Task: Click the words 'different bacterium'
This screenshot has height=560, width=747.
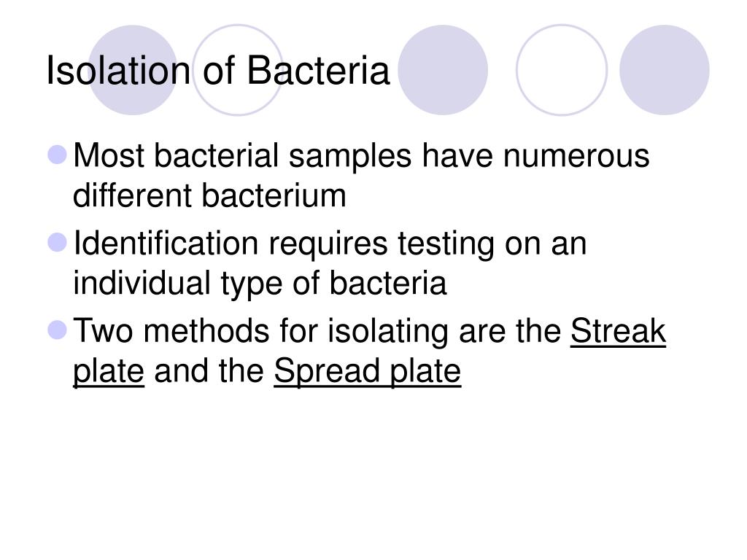Action: (x=209, y=195)
